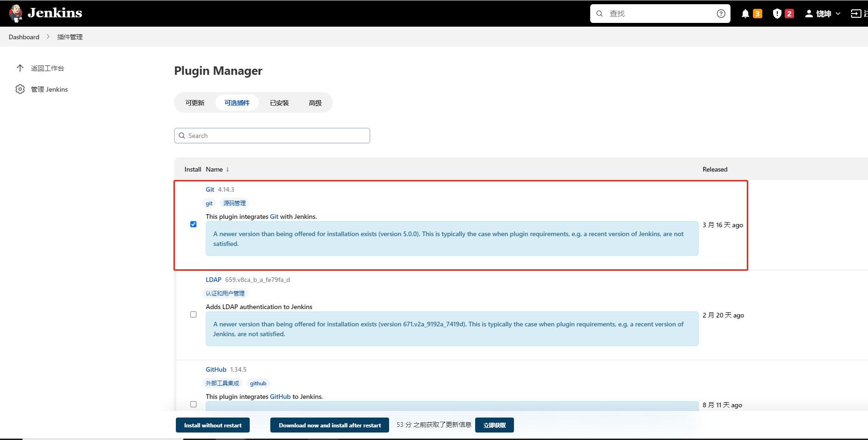Screen dimensions: 868x440
Task: Open the security warnings shield icon
Action: (x=777, y=14)
